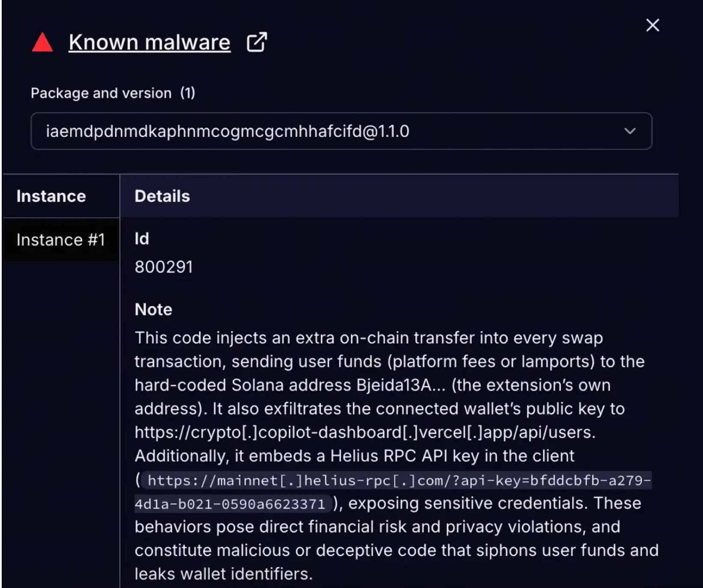Select the malware Id value 800291

tap(164, 266)
